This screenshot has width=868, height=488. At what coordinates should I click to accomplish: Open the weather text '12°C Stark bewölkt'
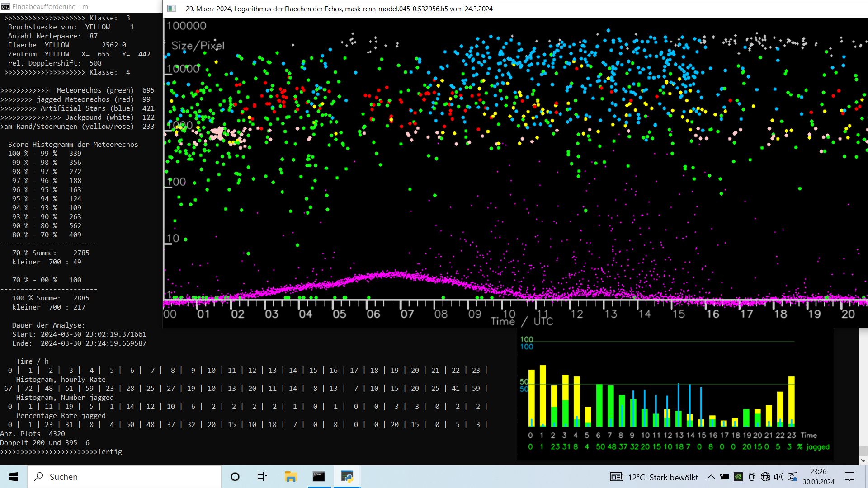(x=663, y=477)
